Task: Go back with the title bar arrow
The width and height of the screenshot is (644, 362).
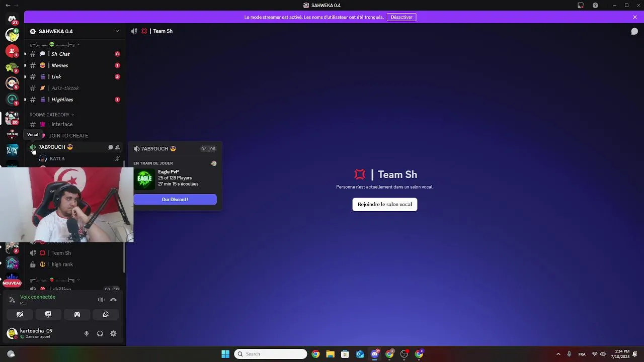Action: pos(8,6)
